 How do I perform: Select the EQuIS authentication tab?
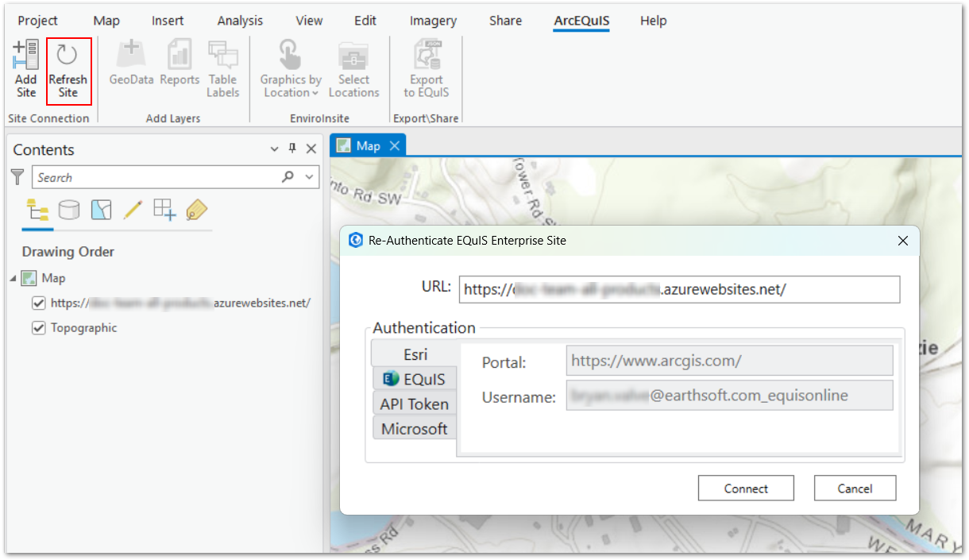coord(415,379)
